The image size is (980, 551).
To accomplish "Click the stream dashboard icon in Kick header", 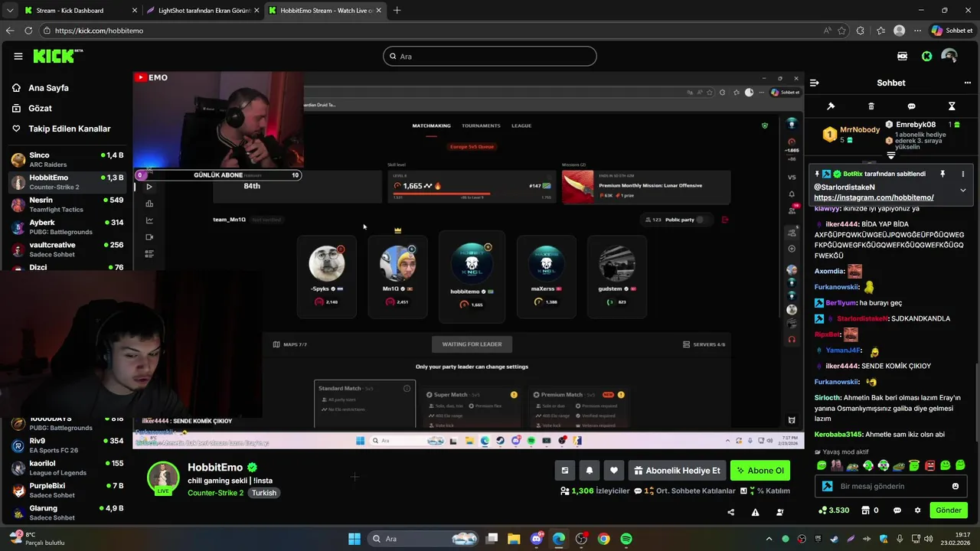I will coord(902,56).
